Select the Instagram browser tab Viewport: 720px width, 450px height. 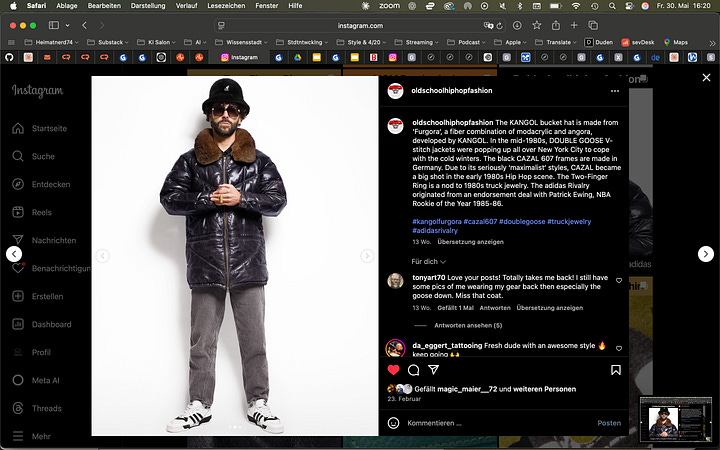click(239, 57)
